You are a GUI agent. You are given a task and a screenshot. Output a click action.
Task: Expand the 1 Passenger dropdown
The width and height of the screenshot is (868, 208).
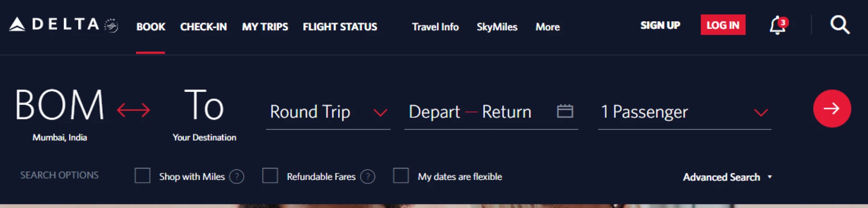(684, 112)
